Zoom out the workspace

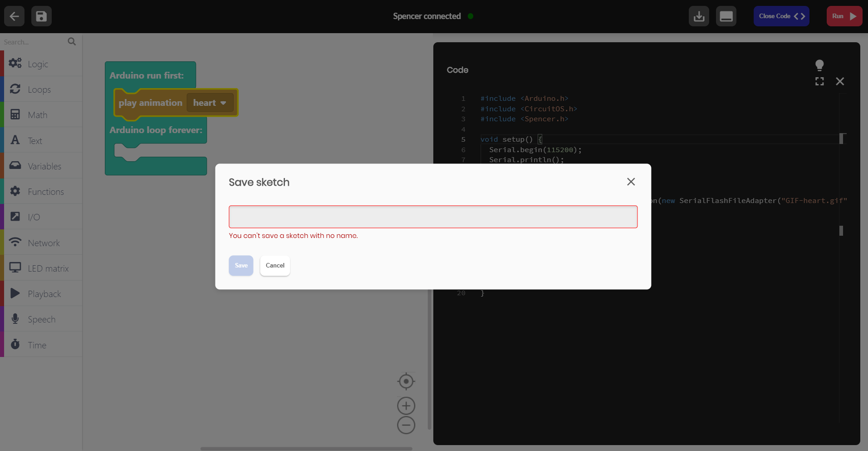tap(406, 425)
